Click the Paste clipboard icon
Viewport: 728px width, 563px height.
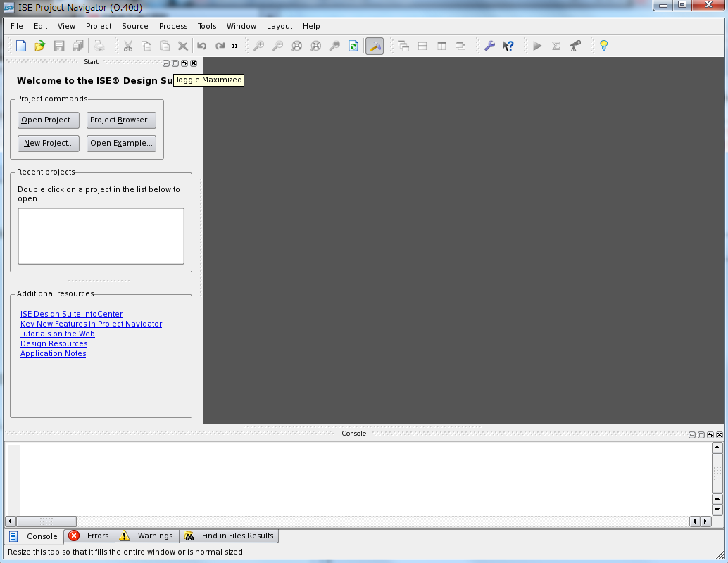click(x=165, y=46)
